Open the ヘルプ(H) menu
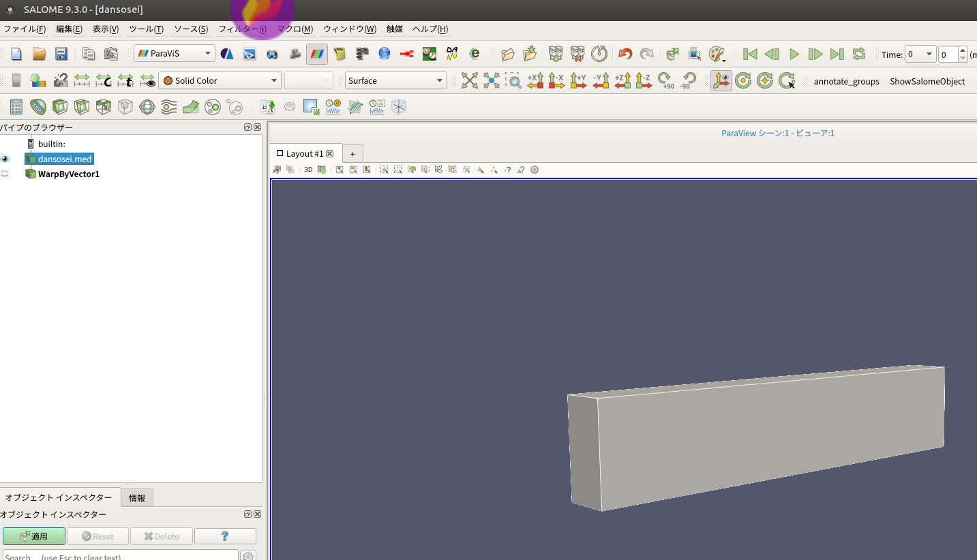Screen dimensions: 977x560 (430, 29)
